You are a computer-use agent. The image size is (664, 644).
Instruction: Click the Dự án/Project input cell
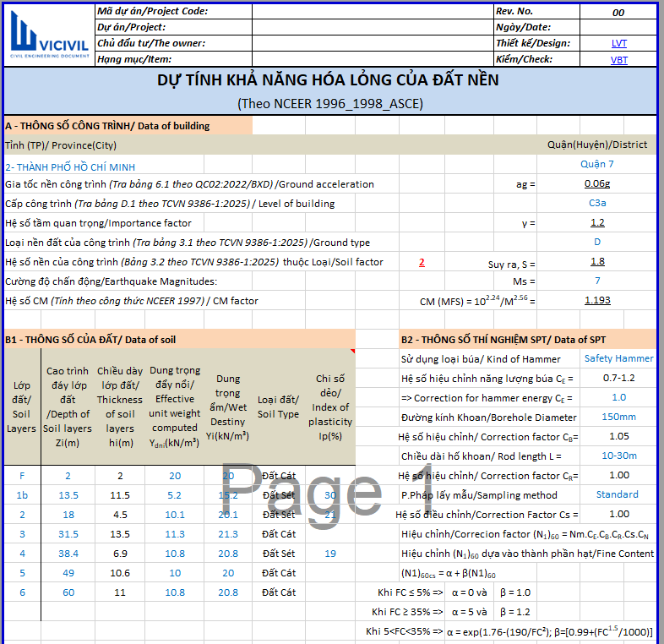click(373, 27)
